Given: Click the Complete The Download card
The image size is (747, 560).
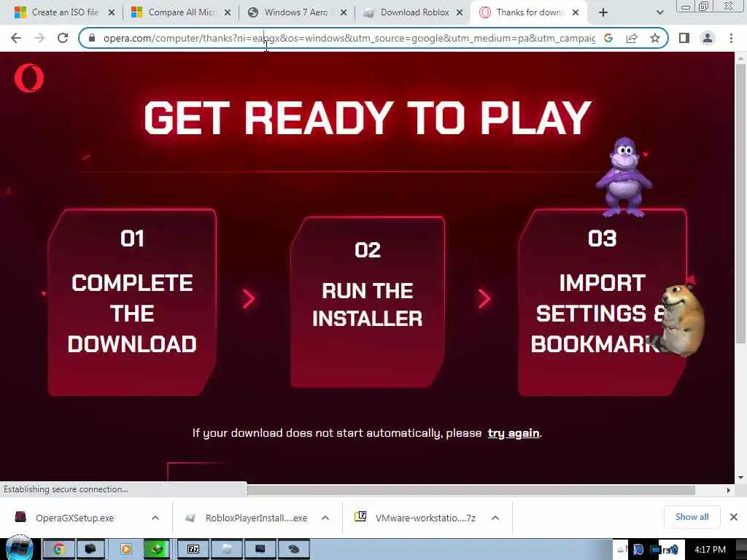Looking at the screenshot, I should (132, 302).
